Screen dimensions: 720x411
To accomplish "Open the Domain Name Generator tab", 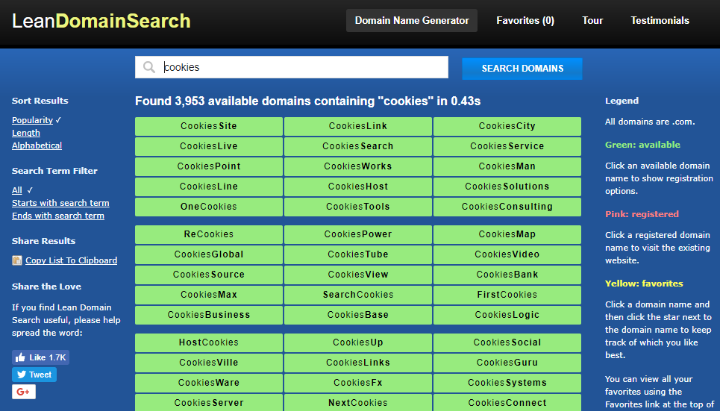I will [412, 21].
